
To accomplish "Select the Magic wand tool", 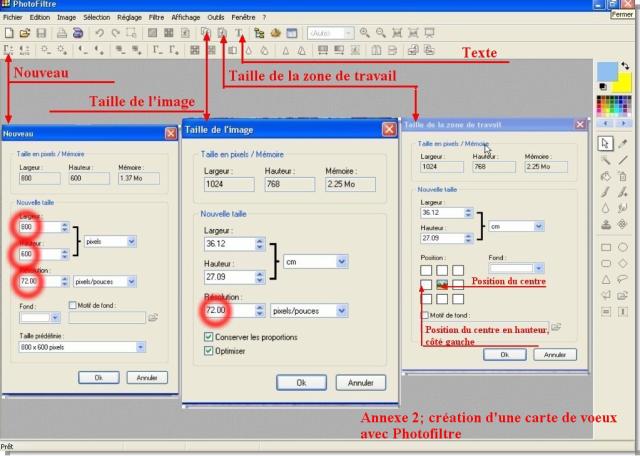I will (606, 160).
